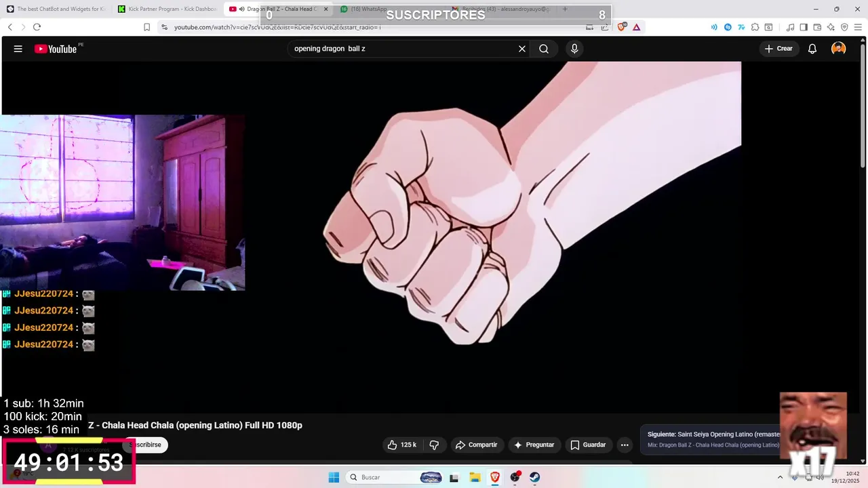Open Leo AI sparkle icon

click(831, 27)
